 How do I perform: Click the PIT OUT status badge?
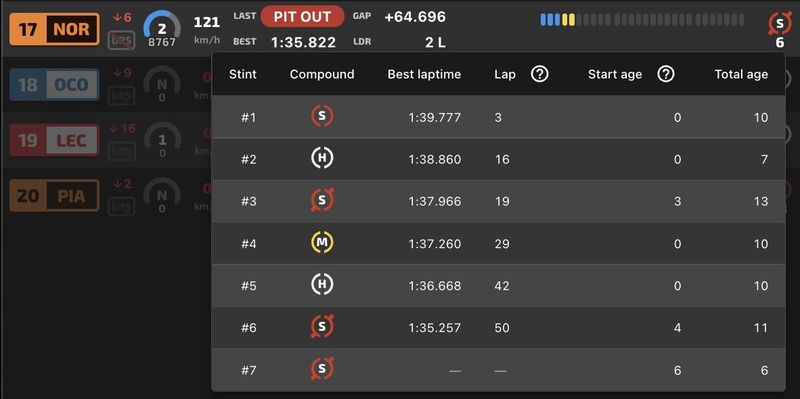(303, 16)
